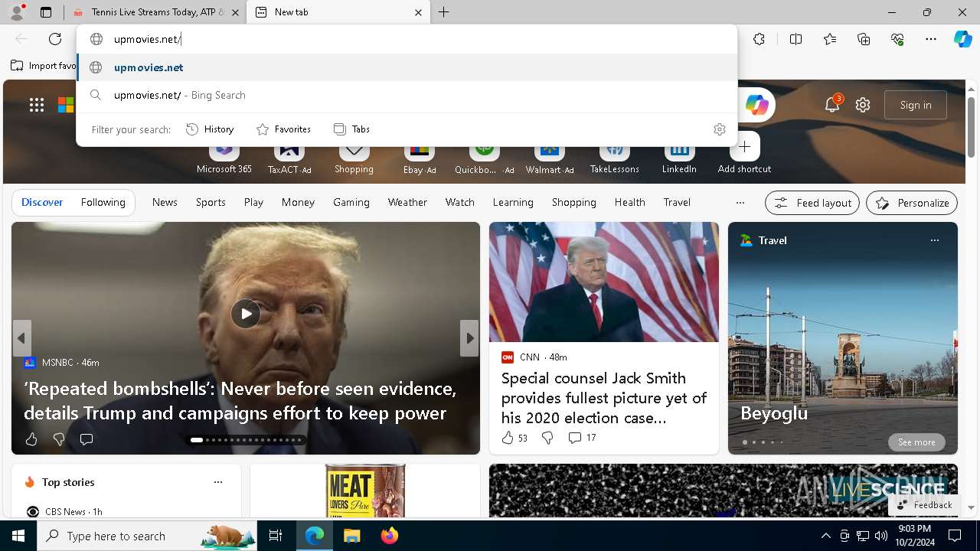Like the CNN Jack Smith article

click(514, 438)
